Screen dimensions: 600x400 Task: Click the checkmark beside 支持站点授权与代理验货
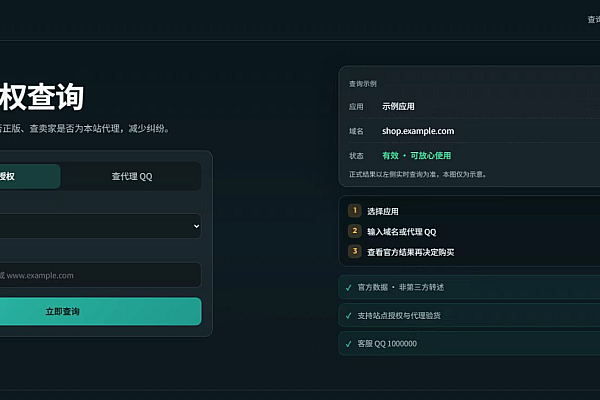click(x=348, y=316)
